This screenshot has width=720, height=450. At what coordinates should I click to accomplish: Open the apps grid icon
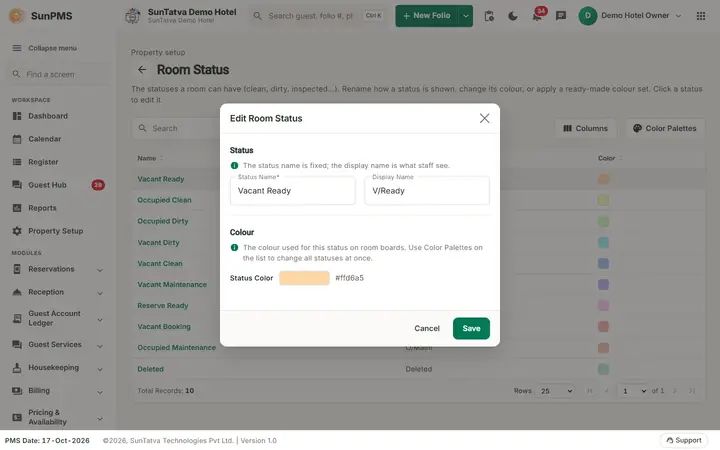[701, 16]
